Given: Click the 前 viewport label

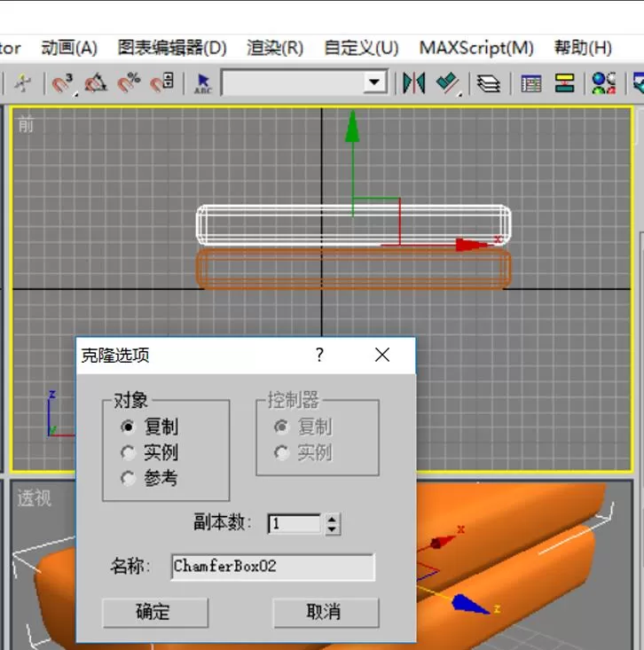Looking at the screenshot, I should click(26, 124).
